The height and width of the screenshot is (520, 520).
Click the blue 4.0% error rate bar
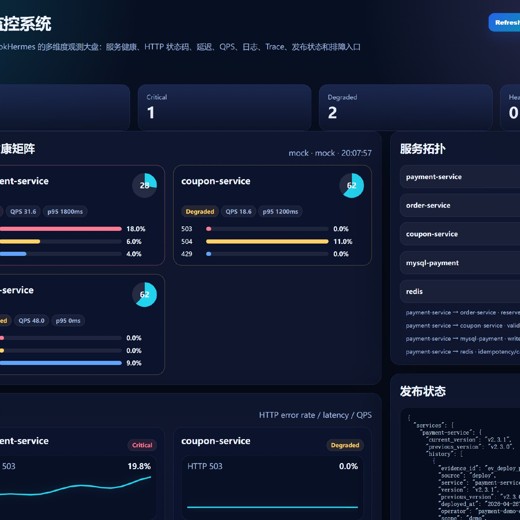coord(13,254)
